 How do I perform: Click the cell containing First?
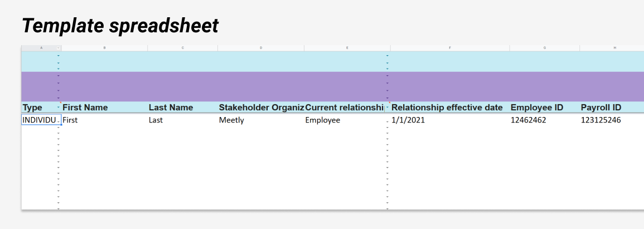(104, 121)
